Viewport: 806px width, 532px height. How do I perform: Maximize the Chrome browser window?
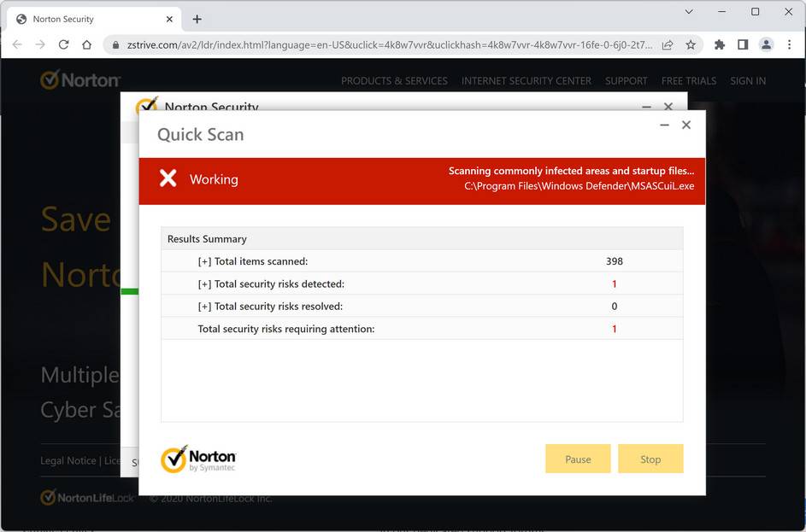755,11
